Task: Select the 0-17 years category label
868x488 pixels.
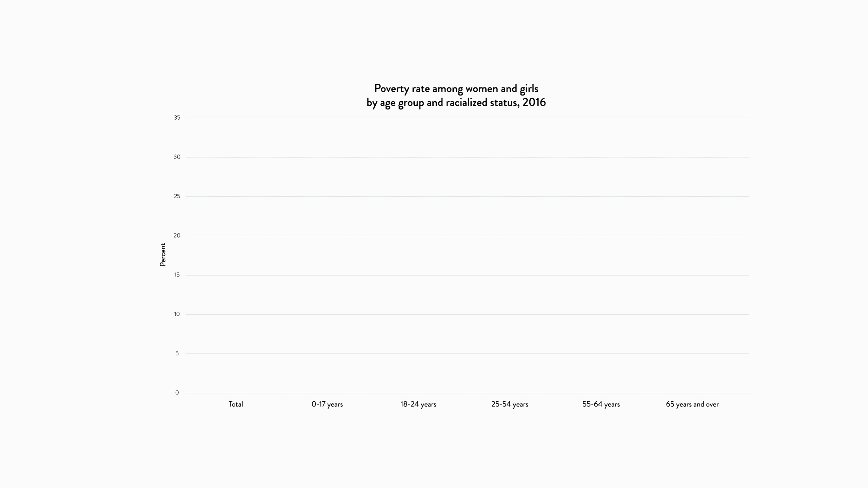Action: pos(327,404)
